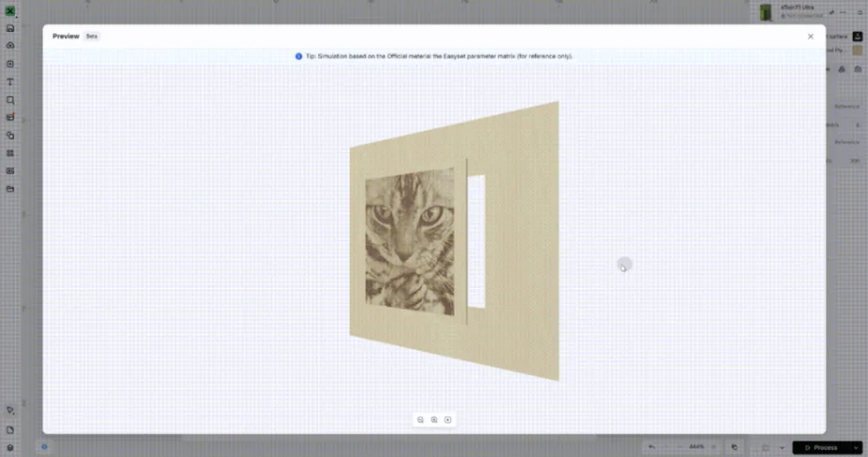
Task: Select the overlapping shapes sidebar tool
Action: coord(10,136)
